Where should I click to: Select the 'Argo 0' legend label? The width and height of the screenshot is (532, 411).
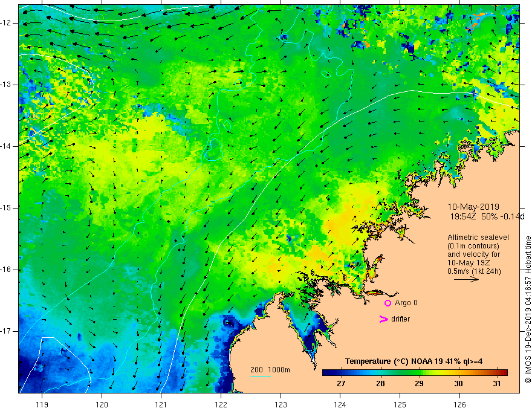click(x=406, y=303)
